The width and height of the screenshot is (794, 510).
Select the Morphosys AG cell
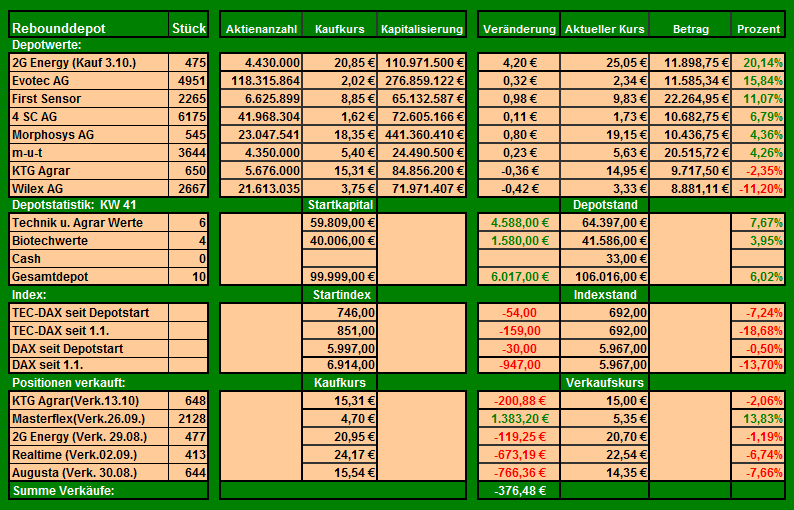(x=89, y=135)
